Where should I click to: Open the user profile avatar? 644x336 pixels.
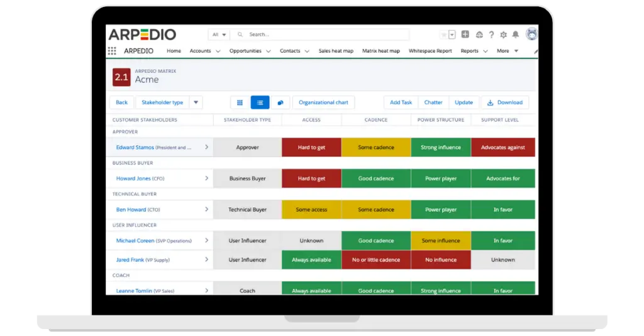click(x=532, y=34)
